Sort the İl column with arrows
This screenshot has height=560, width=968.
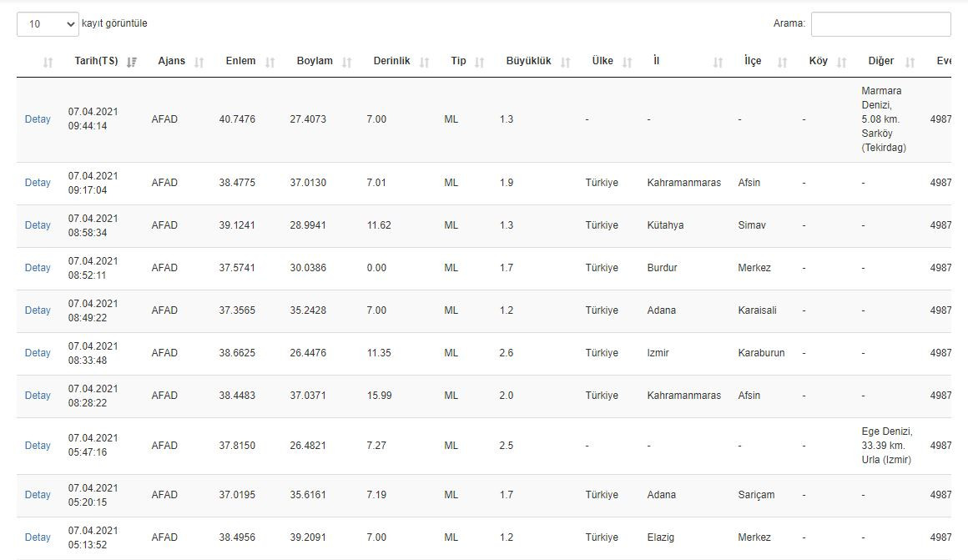tap(718, 62)
